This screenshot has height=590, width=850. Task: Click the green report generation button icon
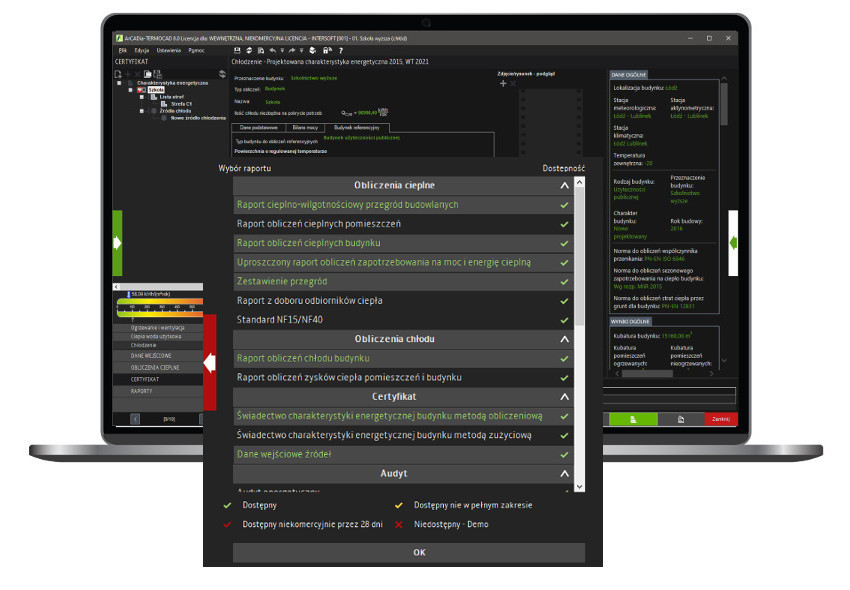pos(633,419)
